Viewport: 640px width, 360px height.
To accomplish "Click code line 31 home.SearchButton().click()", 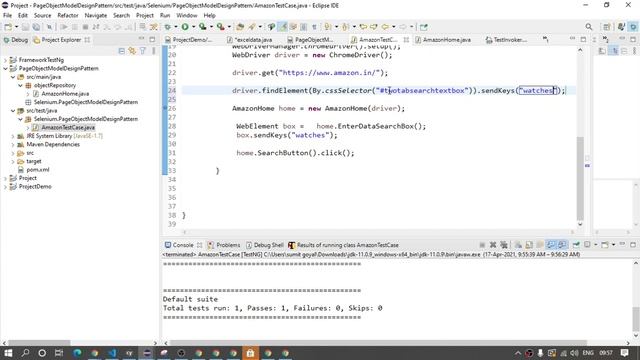I will click(295, 153).
